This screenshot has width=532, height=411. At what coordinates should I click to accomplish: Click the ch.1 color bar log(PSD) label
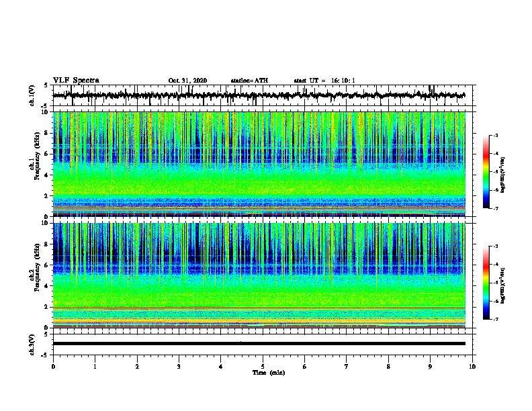click(x=503, y=175)
